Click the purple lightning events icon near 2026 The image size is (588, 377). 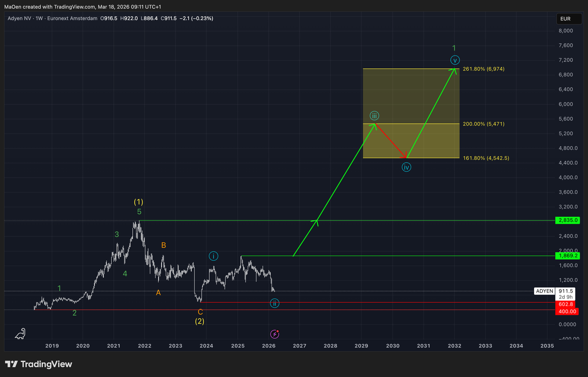click(x=274, y=334)
